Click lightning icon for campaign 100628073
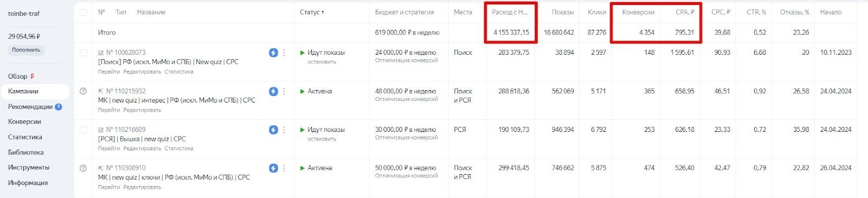This screenshot has height=198, width=868. [273, 53]
